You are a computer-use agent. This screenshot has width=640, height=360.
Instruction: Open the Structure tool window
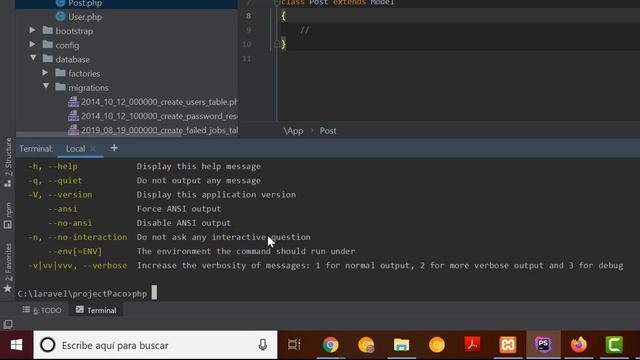[8, 162]
